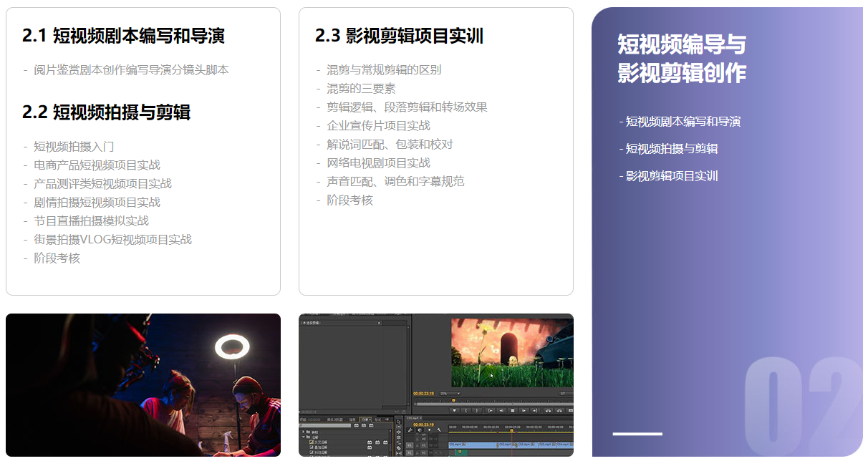Click the Mark Out icon under the Program monitor

pyautogui.click(x=477, y=411)
